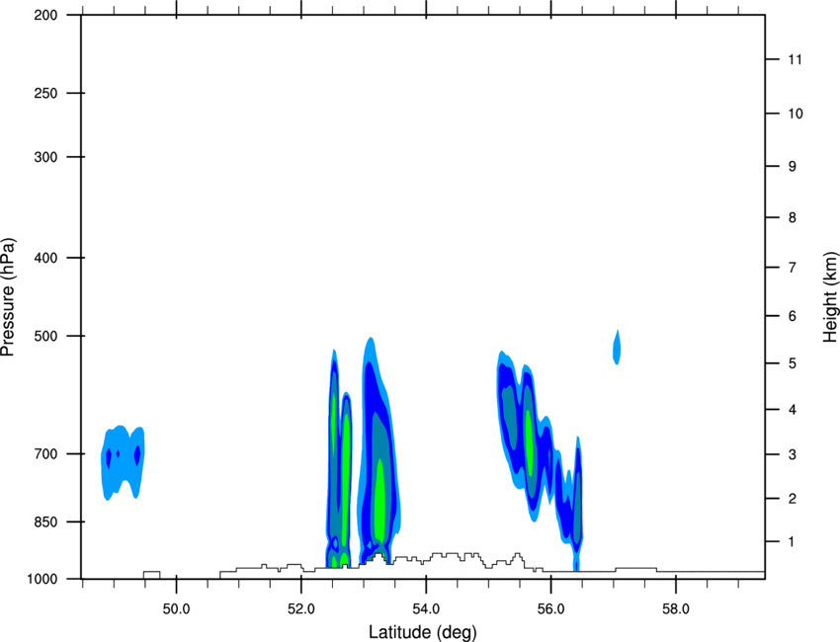Click the 54.0 latitude tick label
The width and height of the screenshot is (840, 642).
426,609
